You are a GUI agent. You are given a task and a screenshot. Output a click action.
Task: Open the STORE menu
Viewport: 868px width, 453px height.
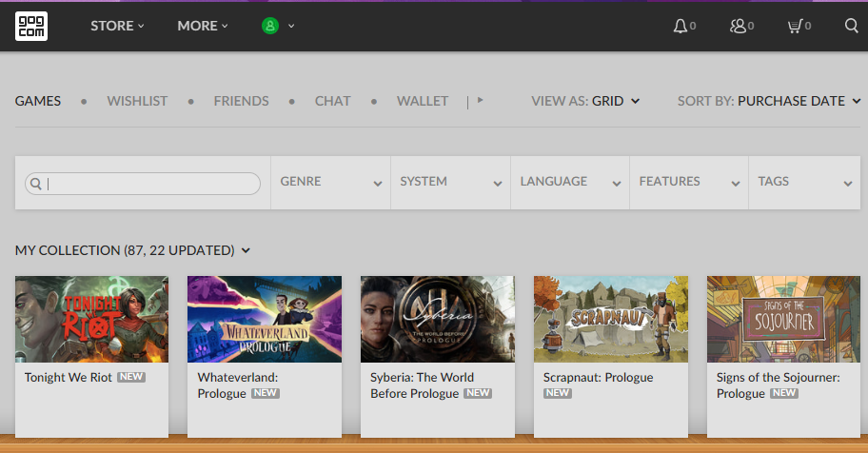[x=117, y=26]
